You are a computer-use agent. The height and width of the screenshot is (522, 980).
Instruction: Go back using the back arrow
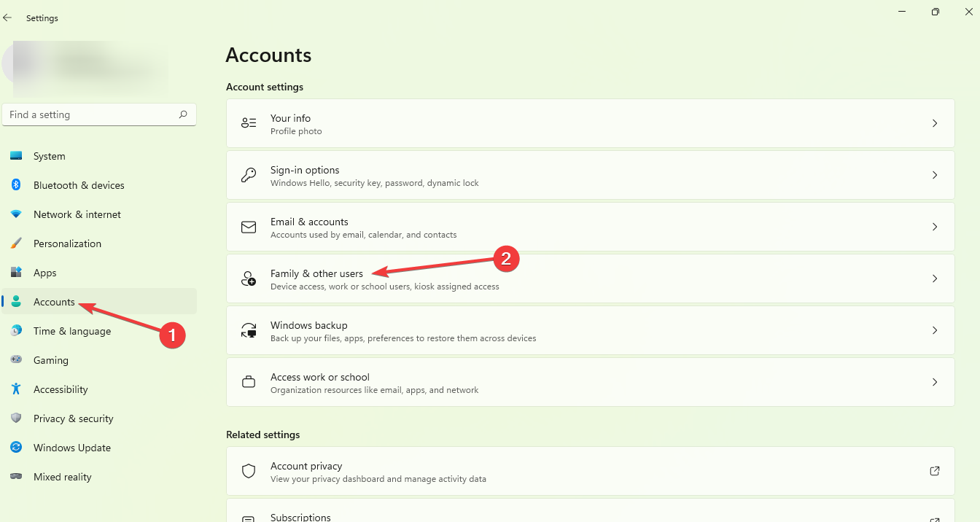(x=7, y=17)
